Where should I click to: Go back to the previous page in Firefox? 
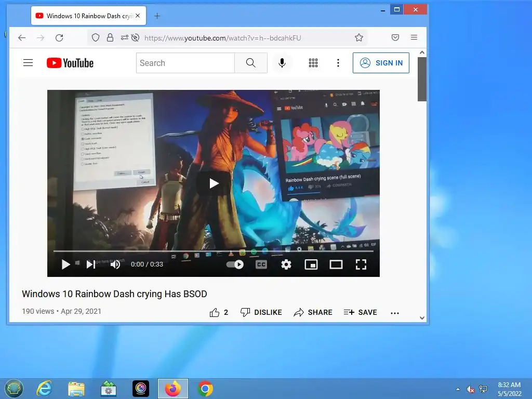click(22, 37)
